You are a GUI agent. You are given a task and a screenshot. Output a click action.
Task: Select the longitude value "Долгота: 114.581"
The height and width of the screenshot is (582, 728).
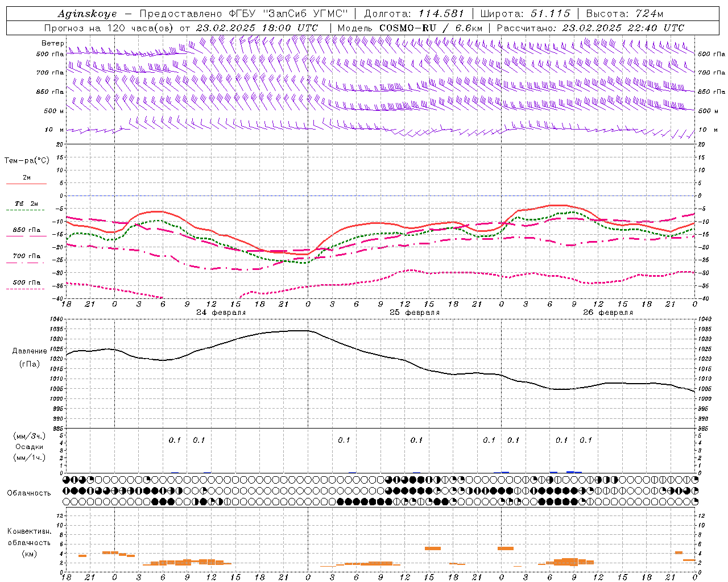414,14
